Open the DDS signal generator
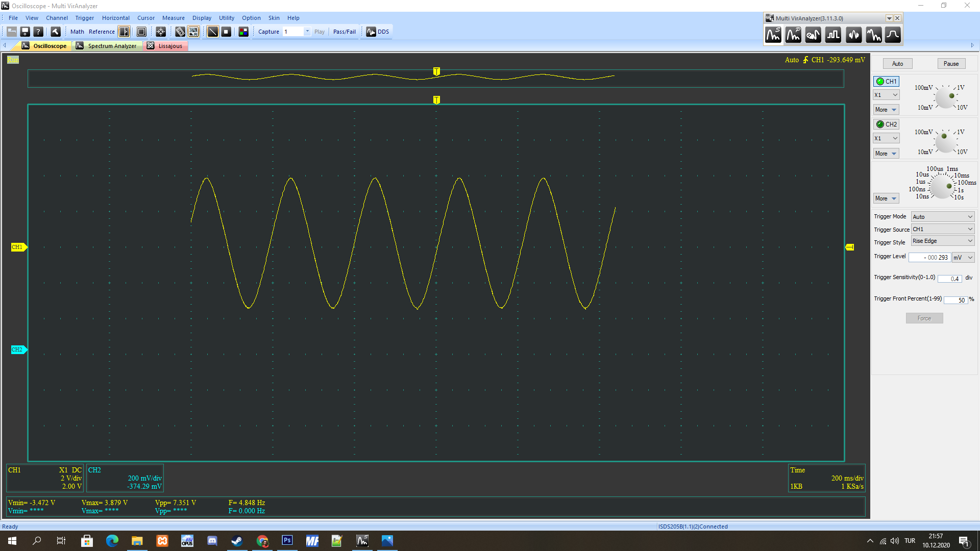Viewport: 980px width, 551px height. point(378,32)
